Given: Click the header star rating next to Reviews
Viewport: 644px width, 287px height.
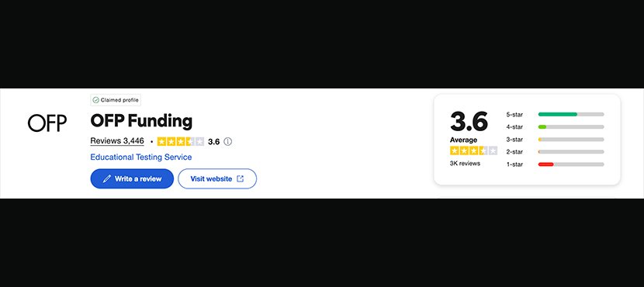Looking at the screenshot, I should [x=181, y=142].
